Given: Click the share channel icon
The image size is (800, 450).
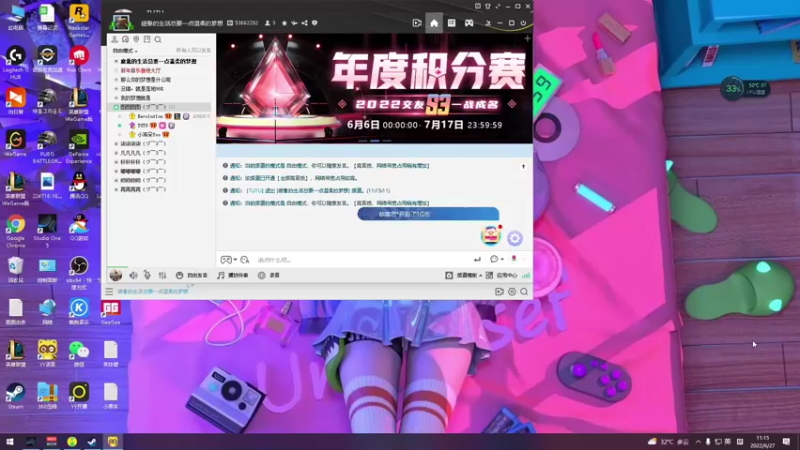Looking at the screenshot, I should point(305,23).
